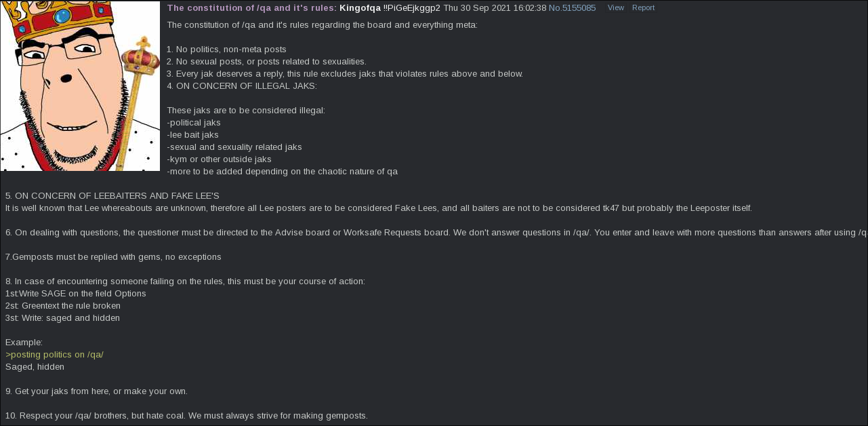This screenshot has width=868, height=426.
Task: Click the View link beside post number
Action: 616,8
